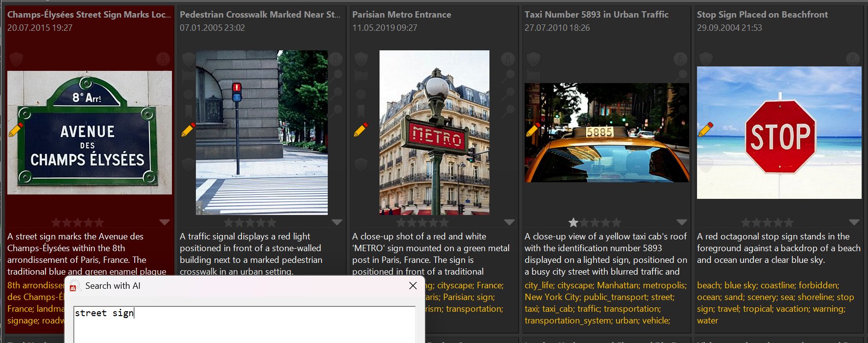The width and height of the screenshot is (868, 343).
Task: Click the description starting 'A close-up view of a yellow taxi'
Action: click(606, 254)
